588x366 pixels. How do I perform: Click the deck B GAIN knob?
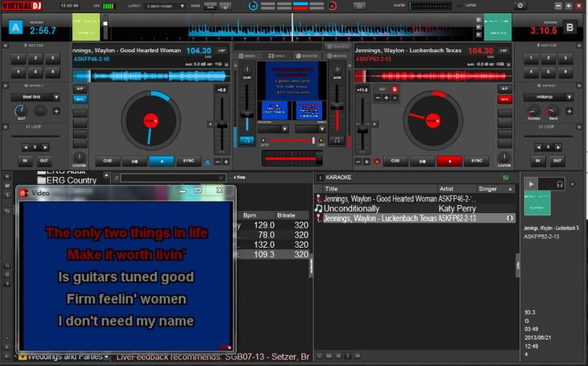click(x=337, y=70)
